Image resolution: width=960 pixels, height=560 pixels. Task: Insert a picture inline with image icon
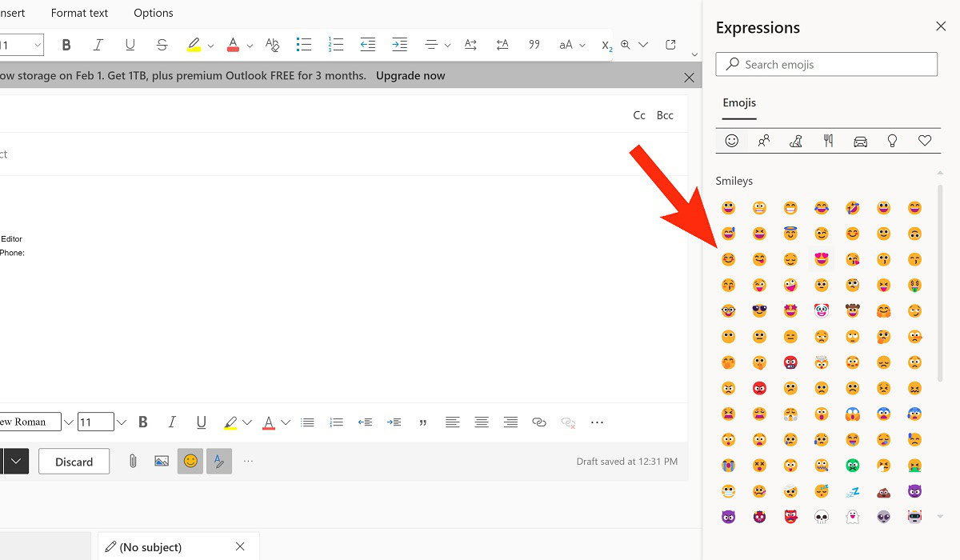pos(162,461)
